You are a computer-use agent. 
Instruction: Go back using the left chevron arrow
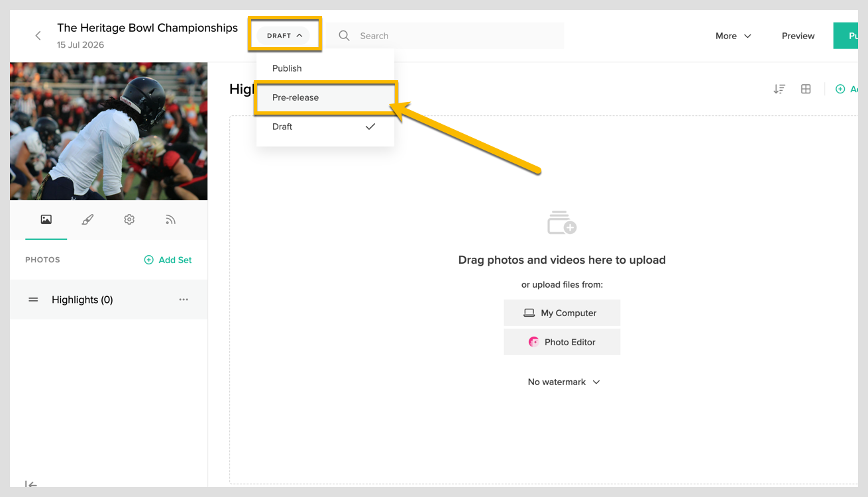click(38, 36)
